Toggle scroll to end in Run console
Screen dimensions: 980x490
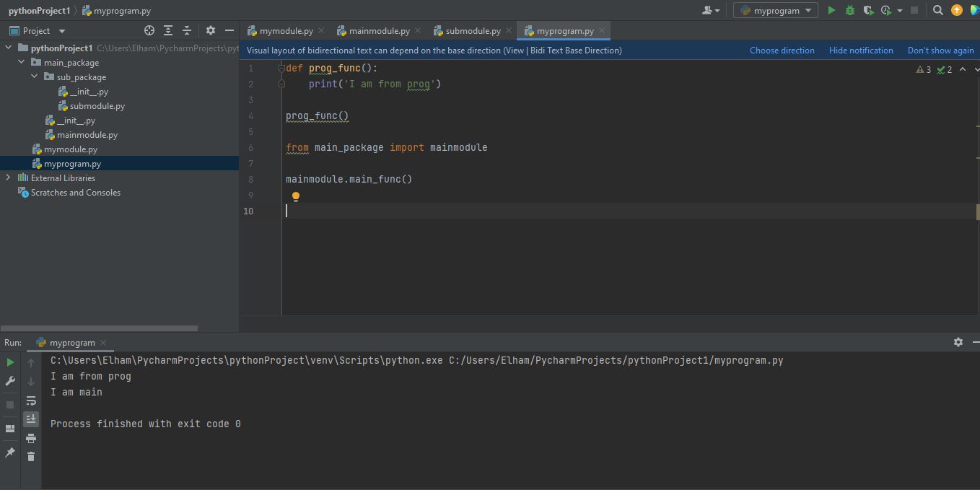pyautogui.click(x=31, y=419)
